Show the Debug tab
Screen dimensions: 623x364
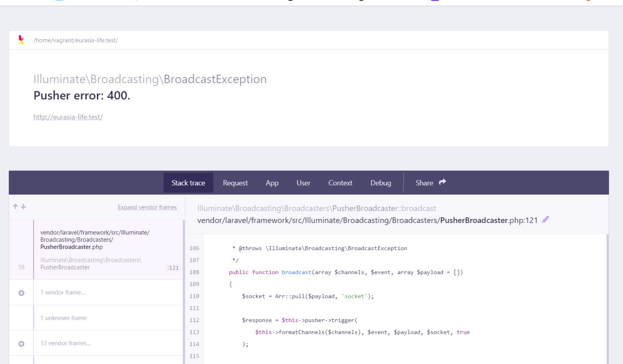point(381,183)
